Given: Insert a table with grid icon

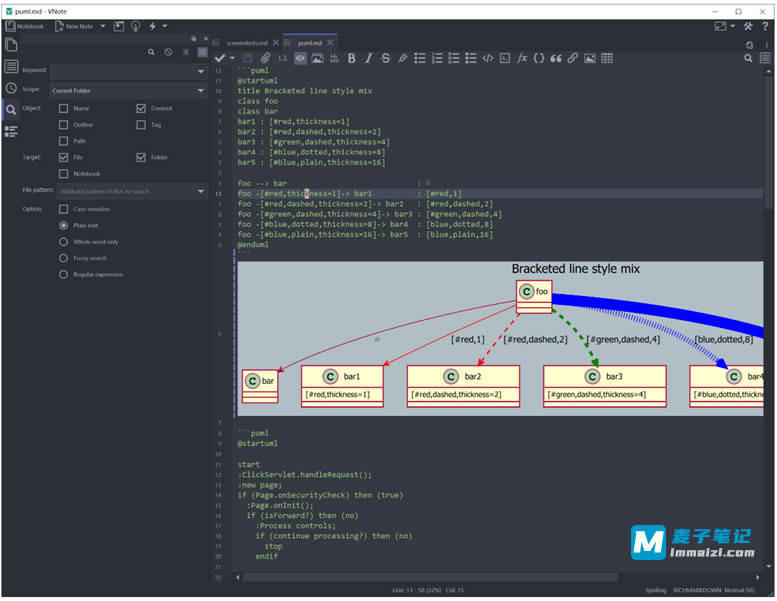Looking at the screenshot, I should pyautogui.click(x=607, y=58).
